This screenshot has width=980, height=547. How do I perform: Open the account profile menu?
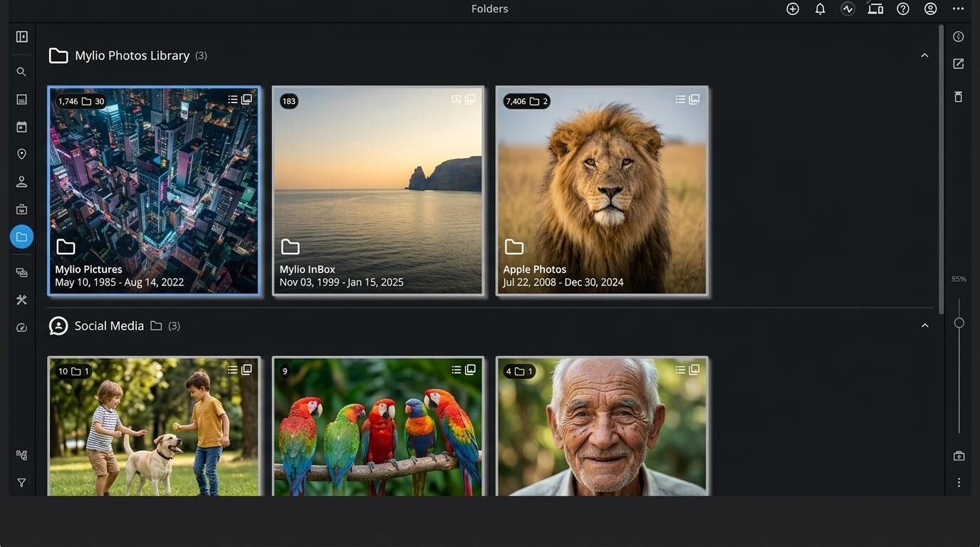(x=930, y=9)
